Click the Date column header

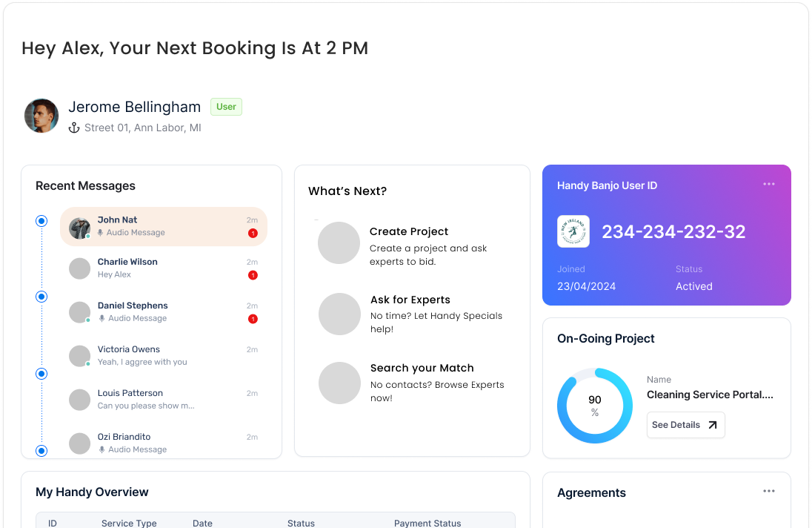202,524
